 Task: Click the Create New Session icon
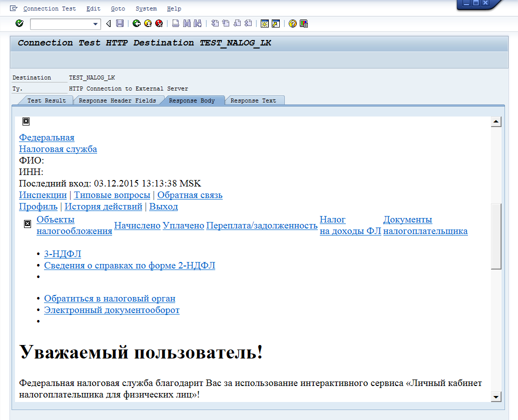(x=265, y=23)
